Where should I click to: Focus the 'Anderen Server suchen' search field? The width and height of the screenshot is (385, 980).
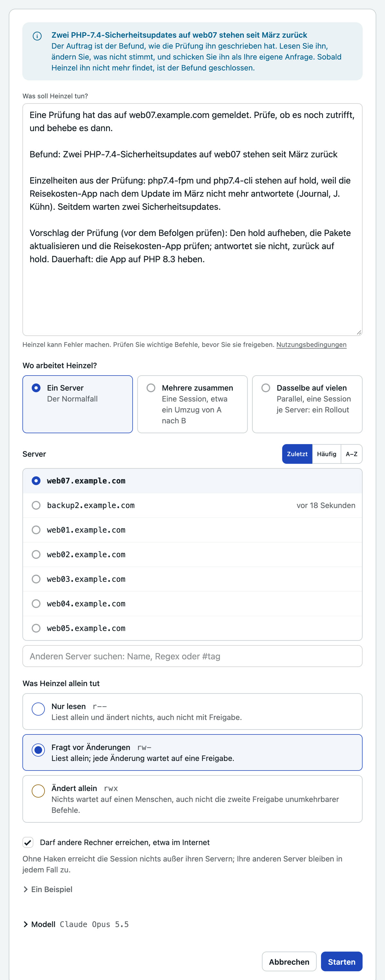point(192,656)
